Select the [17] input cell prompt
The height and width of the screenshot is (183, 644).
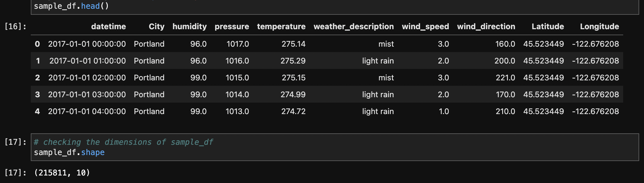click(x=15, y=142)
